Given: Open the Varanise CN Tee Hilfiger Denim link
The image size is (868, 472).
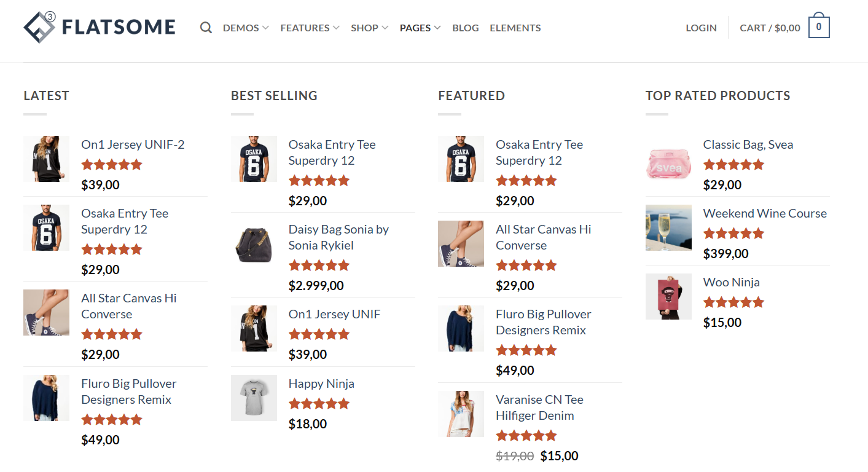Looking at the screenshot, I should 539,407.
